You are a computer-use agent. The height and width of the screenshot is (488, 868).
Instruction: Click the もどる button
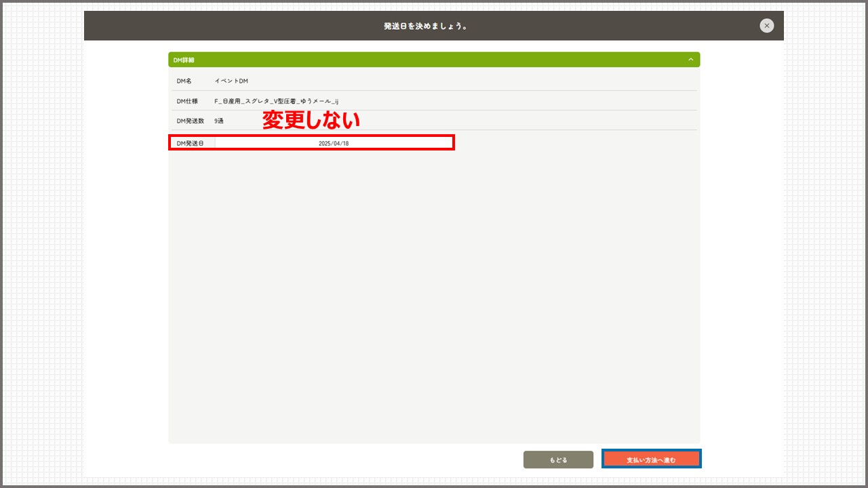[x=558, y=460]
